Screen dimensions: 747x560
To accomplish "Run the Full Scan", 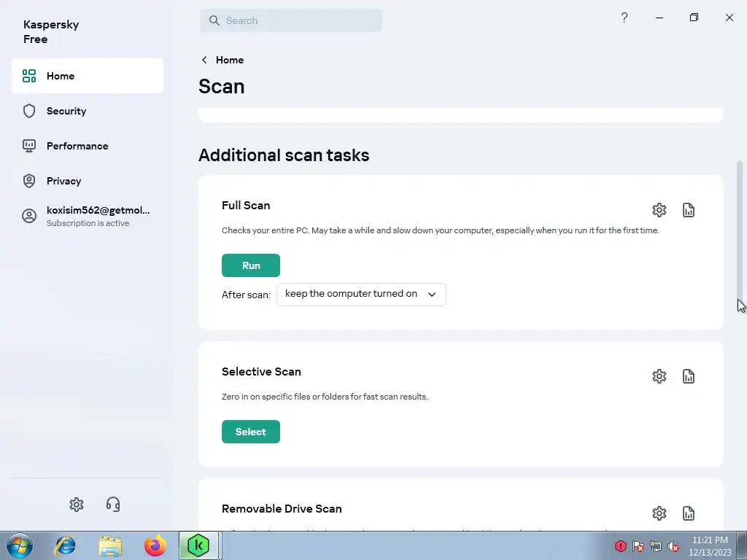I will pos(251,265).
